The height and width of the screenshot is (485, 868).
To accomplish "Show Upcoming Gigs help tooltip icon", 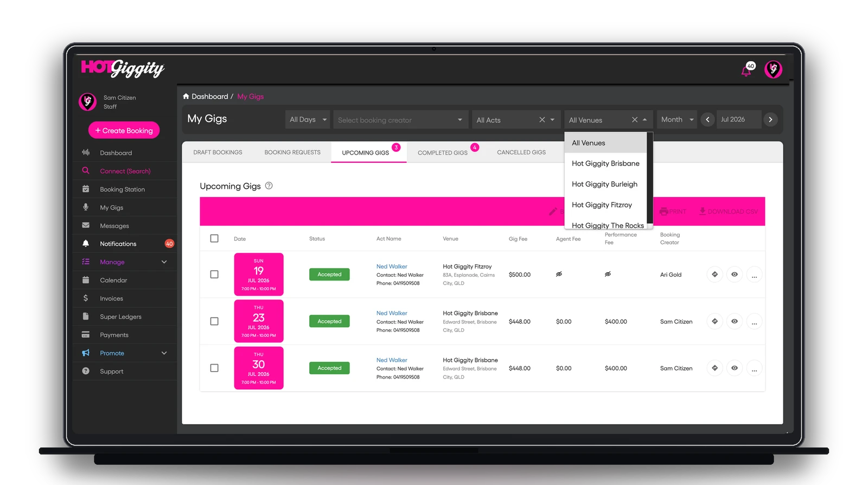I will coord(269,186).
